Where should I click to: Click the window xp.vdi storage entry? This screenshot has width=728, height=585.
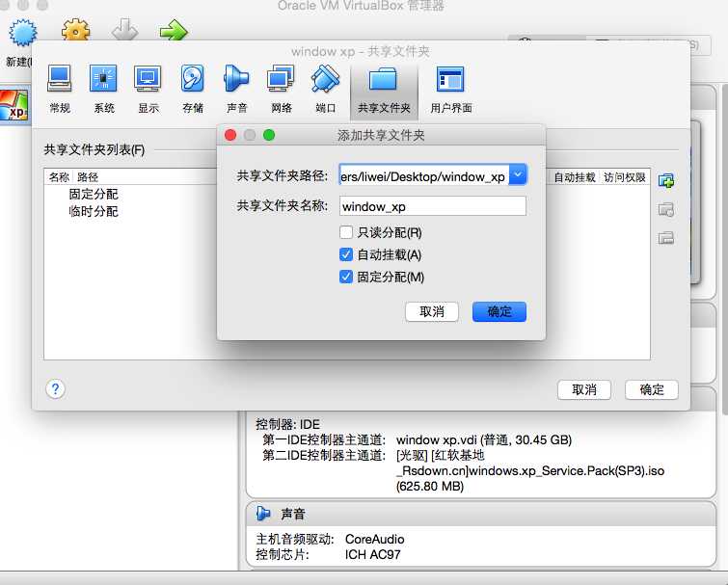pos(484,439)
